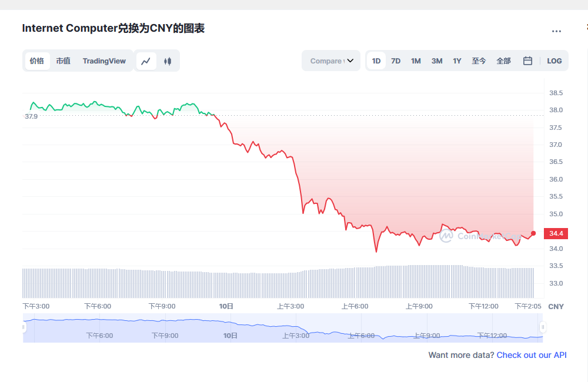Click the 33.0 y-axis value
Image resolution: width=588 pixels, height=382 pixels.
556,283
